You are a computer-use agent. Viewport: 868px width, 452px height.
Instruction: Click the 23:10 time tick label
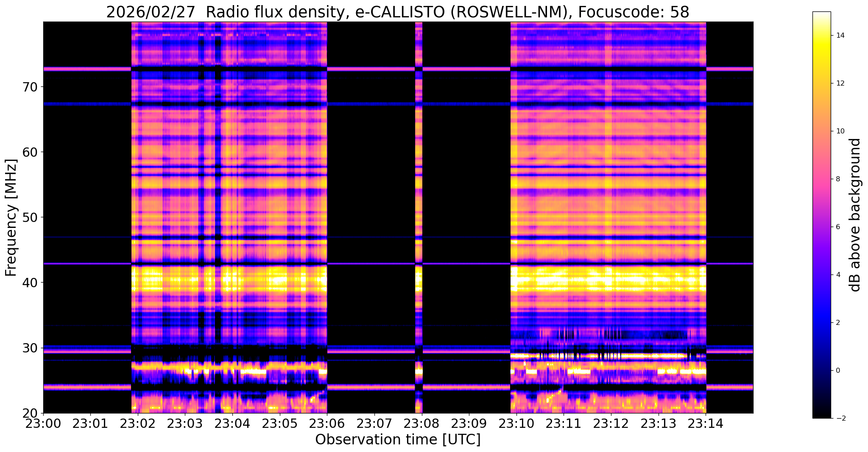(516, 423)
